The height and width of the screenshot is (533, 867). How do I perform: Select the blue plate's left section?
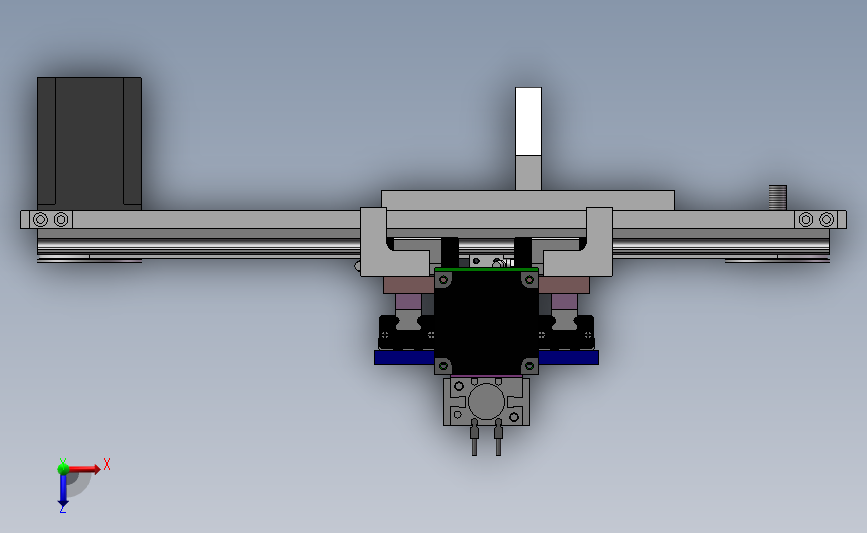pos(404,358)
